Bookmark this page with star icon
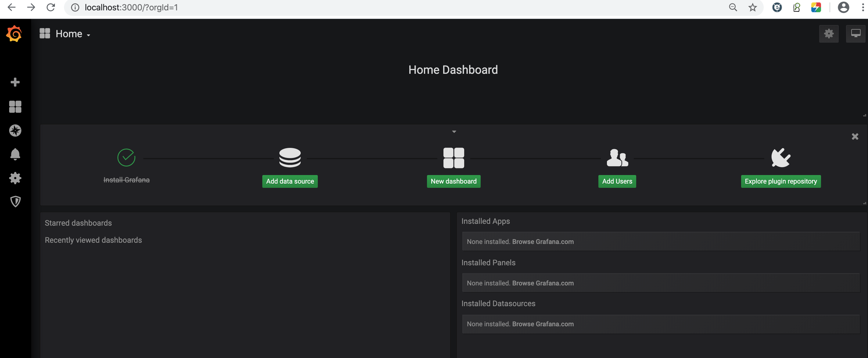Viewport: 868px width, 358px height. pos(752,7)
